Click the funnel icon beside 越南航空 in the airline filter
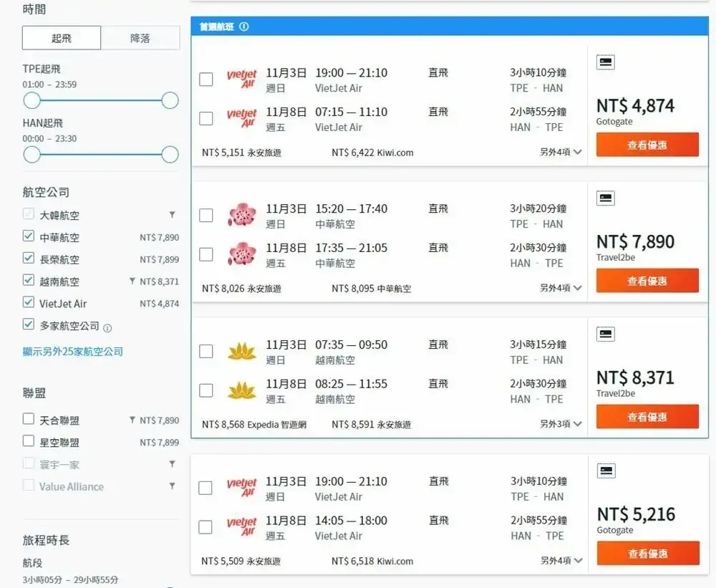This screenshot has width=716, height=588. click(x=132, y=281)
